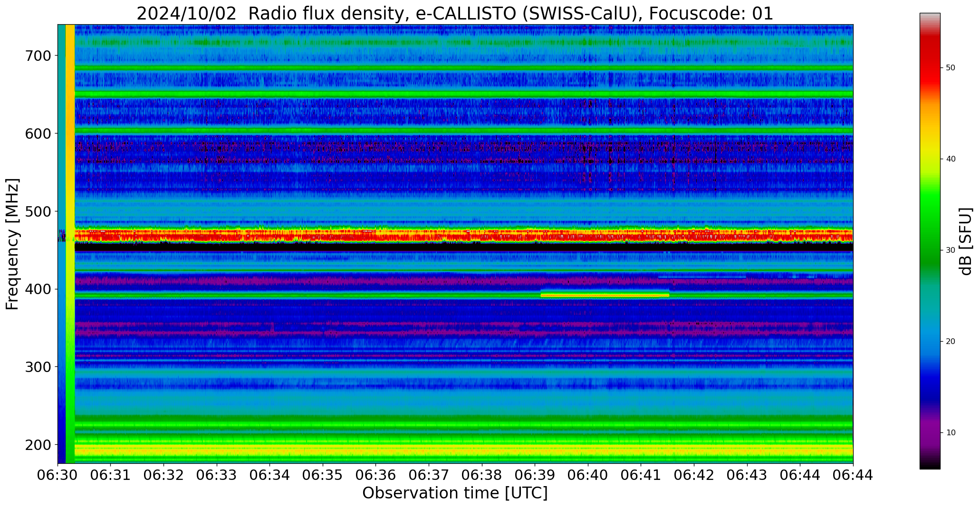Click the black band just below the red band

coord(463,247)
